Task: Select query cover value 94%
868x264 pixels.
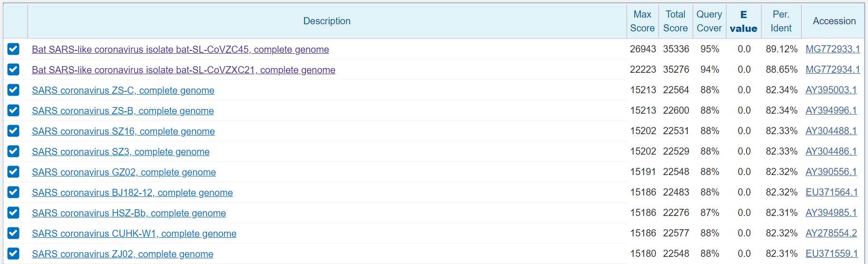Action: (x=710, y=69)
